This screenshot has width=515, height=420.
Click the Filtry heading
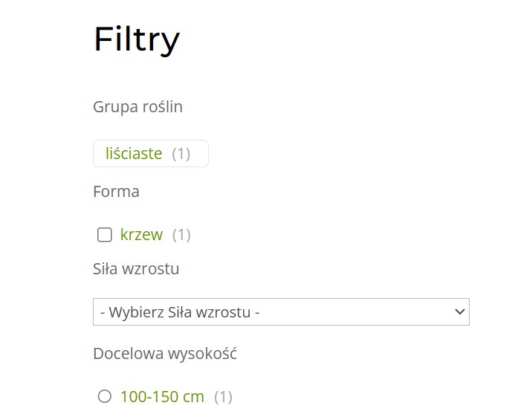tap(137, 39)
